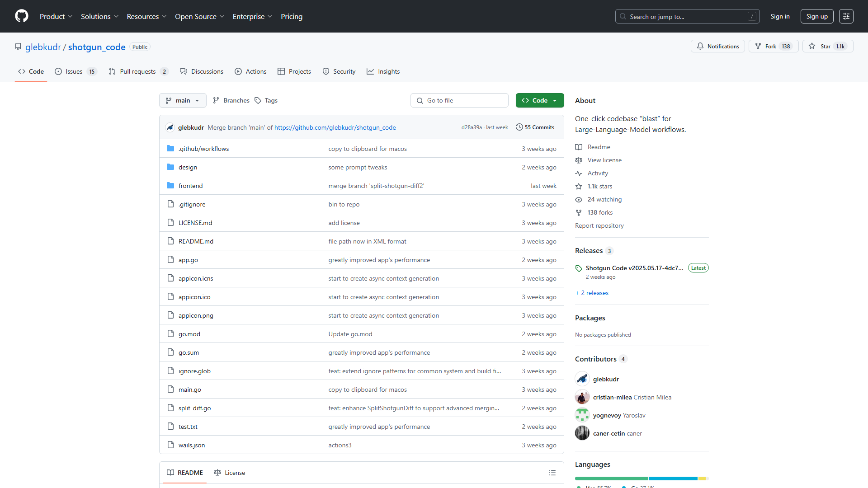Click the 1.1k stars star icon
Image resolution: width=868 pixels, height=488 pixels.
(x=579, y=186)
